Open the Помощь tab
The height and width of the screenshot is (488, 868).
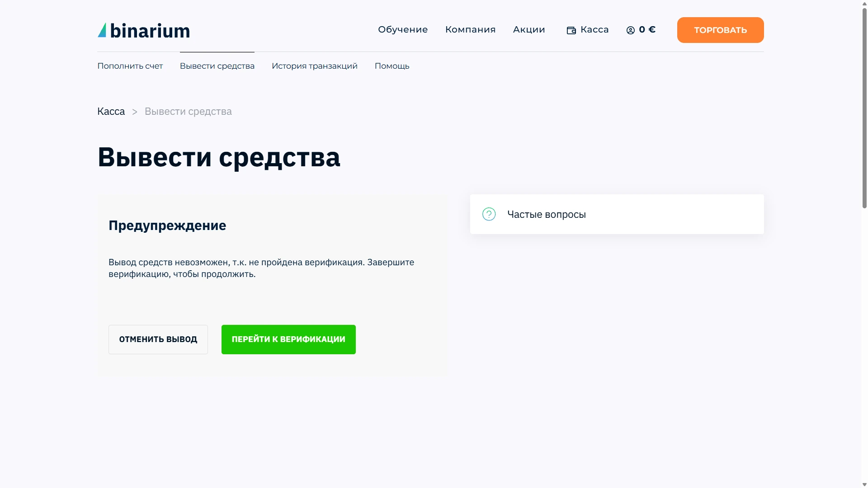point(392,66)
